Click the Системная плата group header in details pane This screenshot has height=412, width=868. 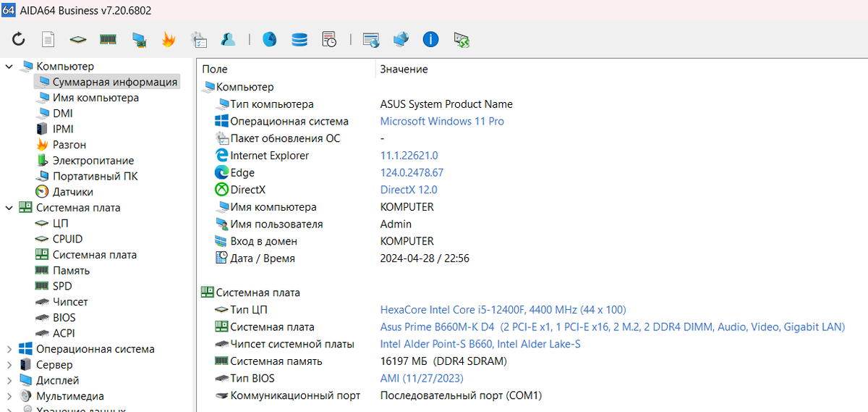[258, 293]
